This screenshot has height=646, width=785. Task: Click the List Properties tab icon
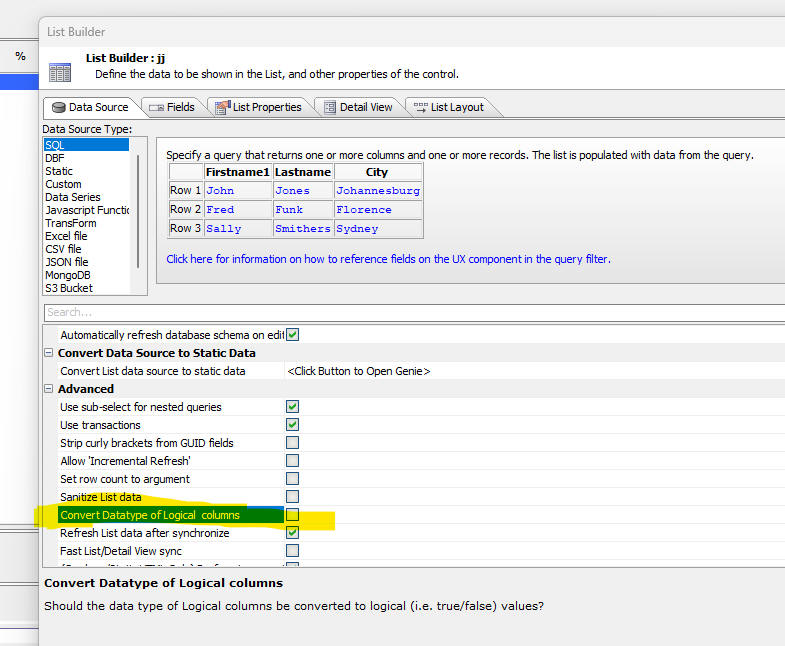[223, 107]
